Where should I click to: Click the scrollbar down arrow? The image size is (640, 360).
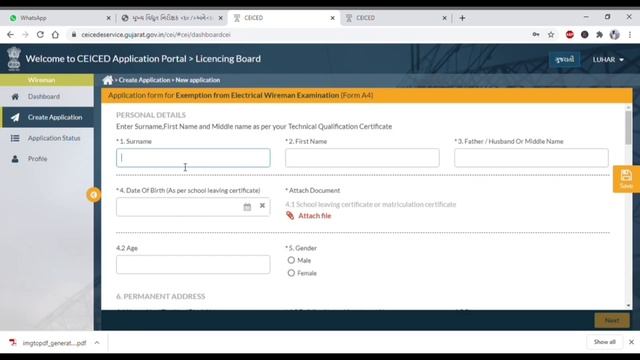point(628,305)
